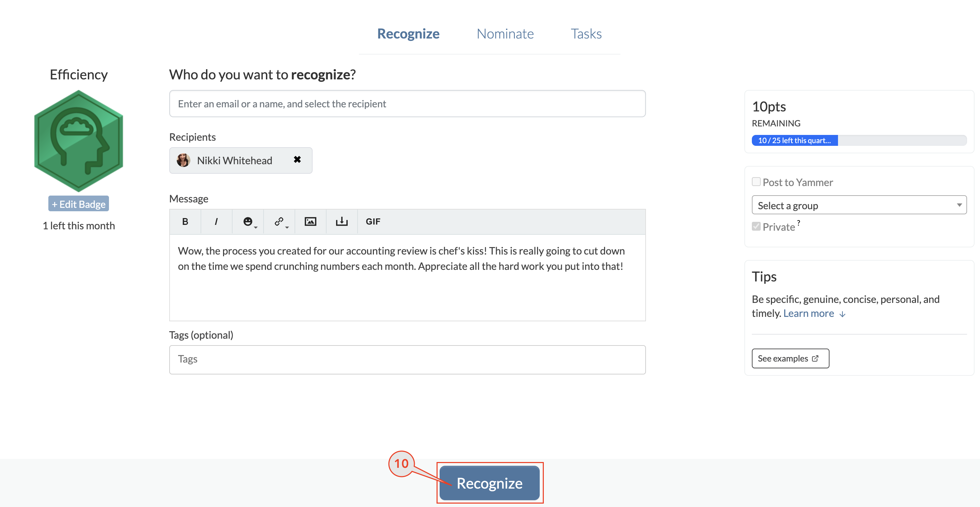The height and width of the screenshot is (507, 980).
Task: Open the Tasks tab
Action: (x=586, y=33)
